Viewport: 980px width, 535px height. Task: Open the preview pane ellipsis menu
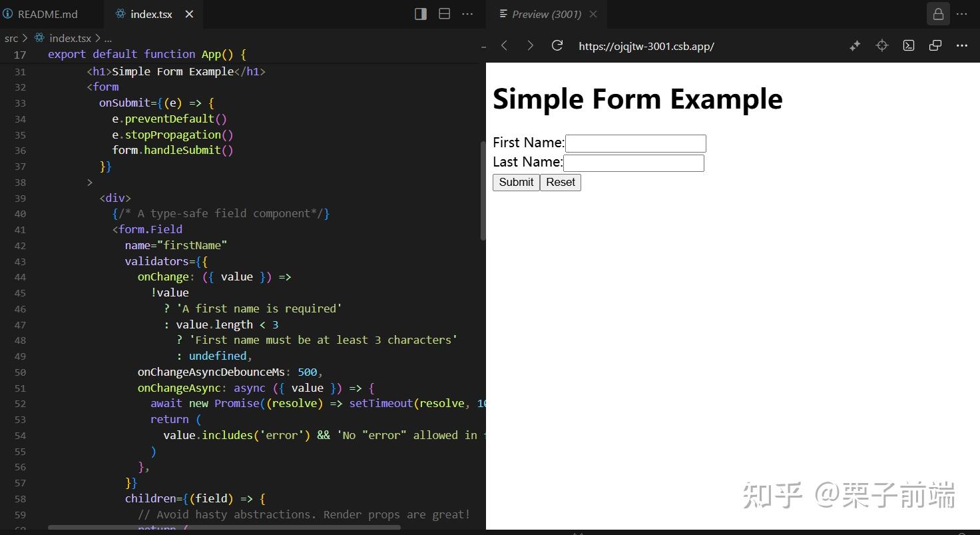pyautogui.click(x=961, y=45)
